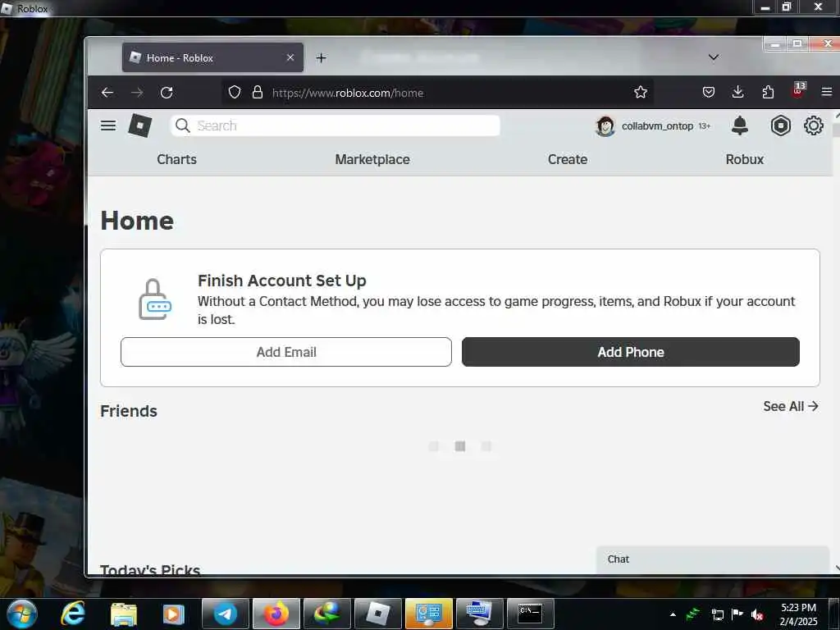This screenshot has width=840, height=630.
Task: Click the muted volume tray icon
Action: tap(757, 614)
